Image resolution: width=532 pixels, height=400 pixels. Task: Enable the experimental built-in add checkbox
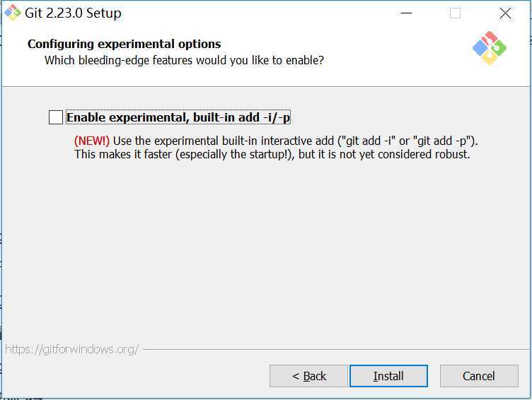click(x=56, y=117)
